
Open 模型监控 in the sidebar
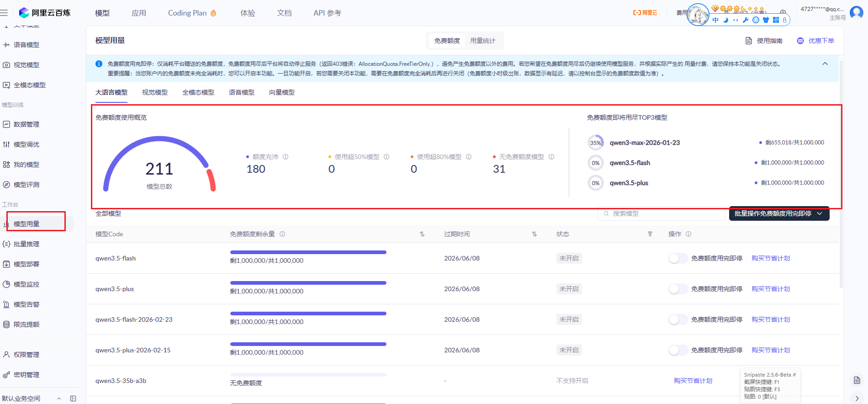[26, 284]
